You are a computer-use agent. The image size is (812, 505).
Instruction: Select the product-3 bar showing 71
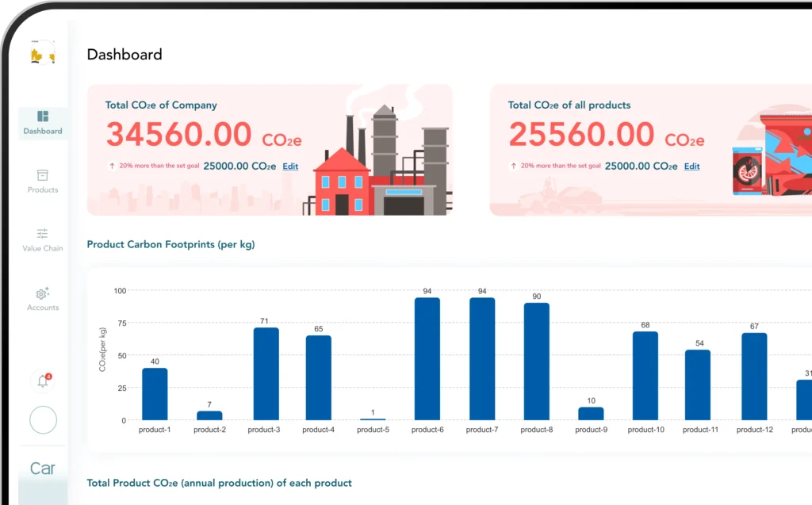click(x=266, y=373)
